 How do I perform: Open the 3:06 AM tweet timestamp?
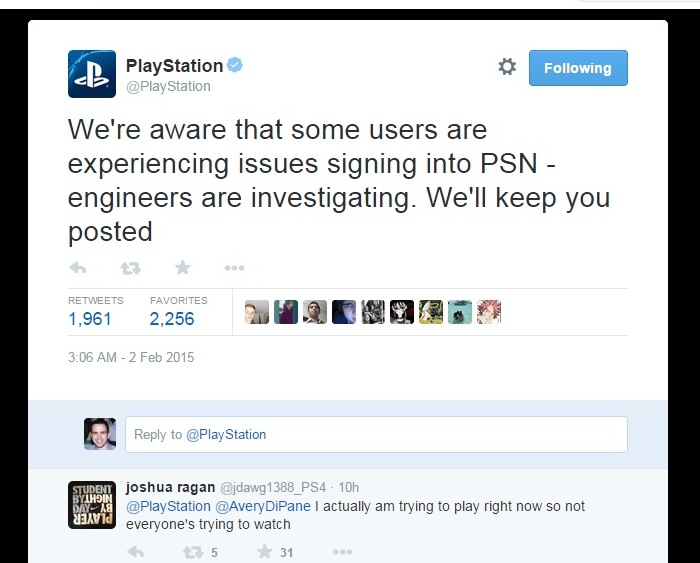pos(131,357)
